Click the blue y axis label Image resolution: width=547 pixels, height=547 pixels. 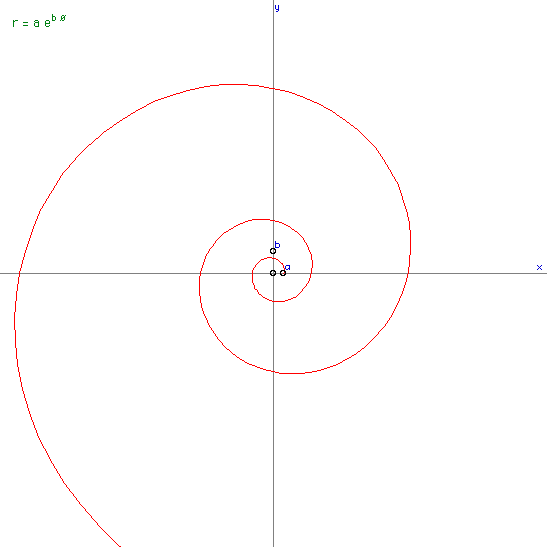click(277, 8)
